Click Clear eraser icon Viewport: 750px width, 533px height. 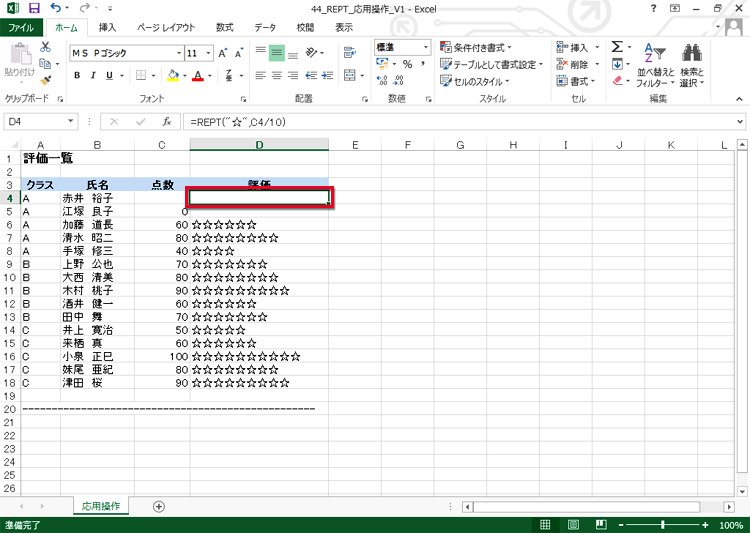(617, 81)
